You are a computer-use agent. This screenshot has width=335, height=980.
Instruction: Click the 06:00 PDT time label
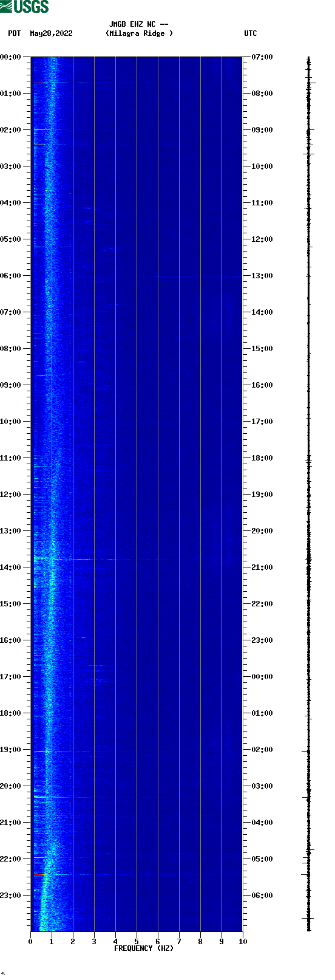tap(11, 276)
